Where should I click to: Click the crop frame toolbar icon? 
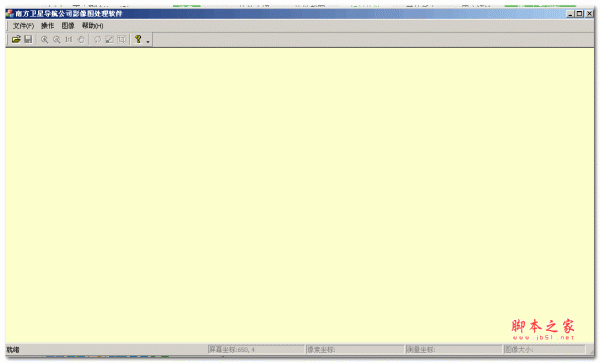point(122,39)
